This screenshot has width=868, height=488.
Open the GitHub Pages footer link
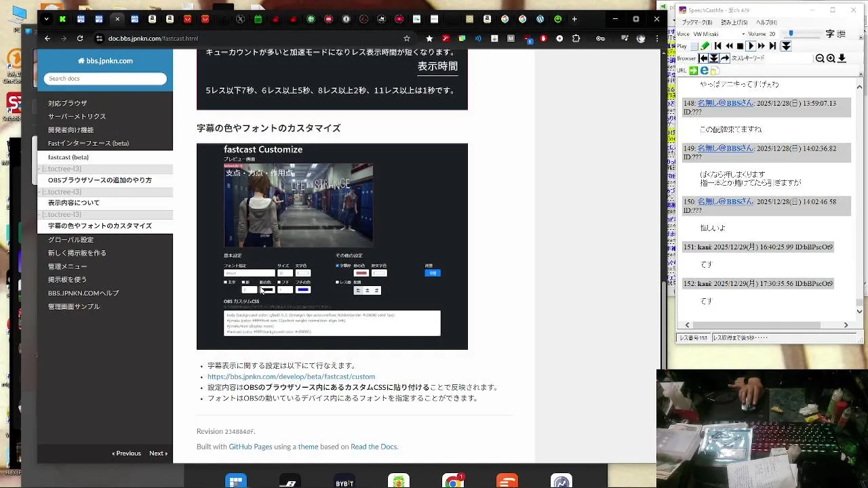(x=250, y=447)
